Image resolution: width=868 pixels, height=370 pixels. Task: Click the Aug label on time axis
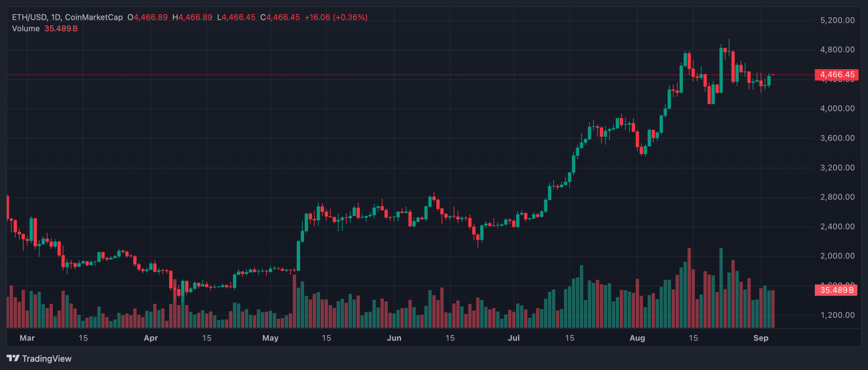pyautogui.click(x=637, y=338)
